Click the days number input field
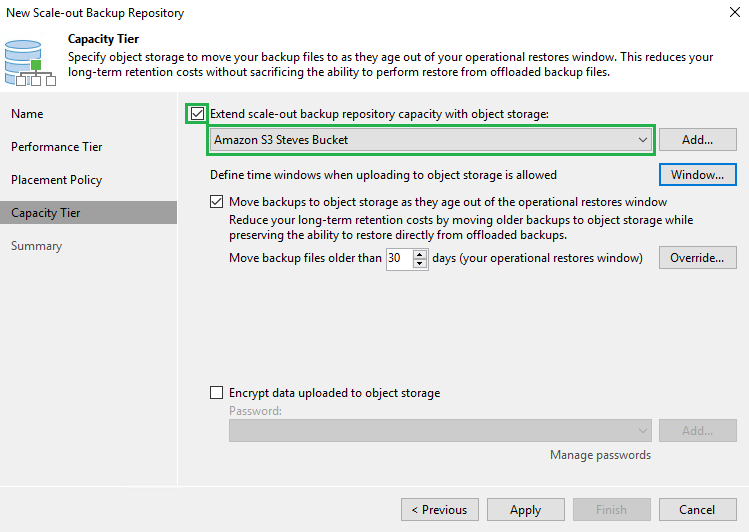 (398, 258)
